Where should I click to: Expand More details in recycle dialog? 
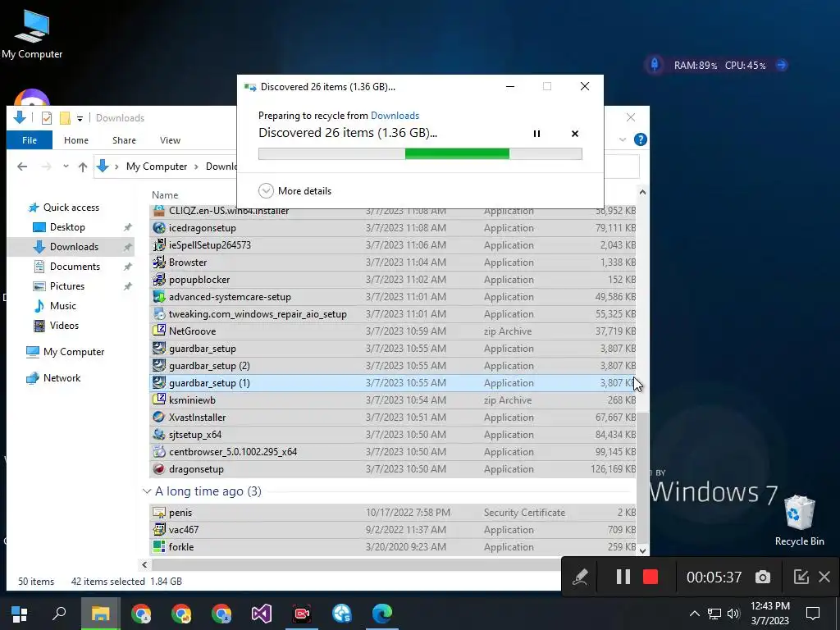295,190
